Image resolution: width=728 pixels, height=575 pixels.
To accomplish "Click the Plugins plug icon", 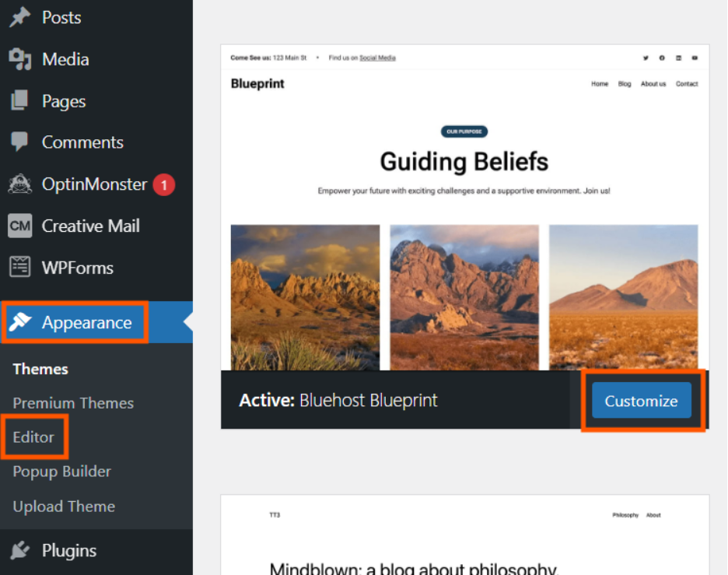I will (x=19, y=551).
